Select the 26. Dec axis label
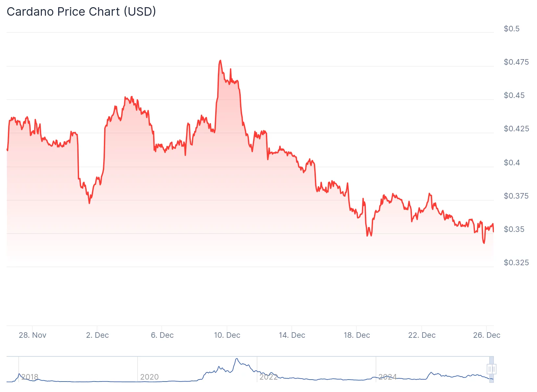Screen dimensions: 537x392 [x=486, y=335]
